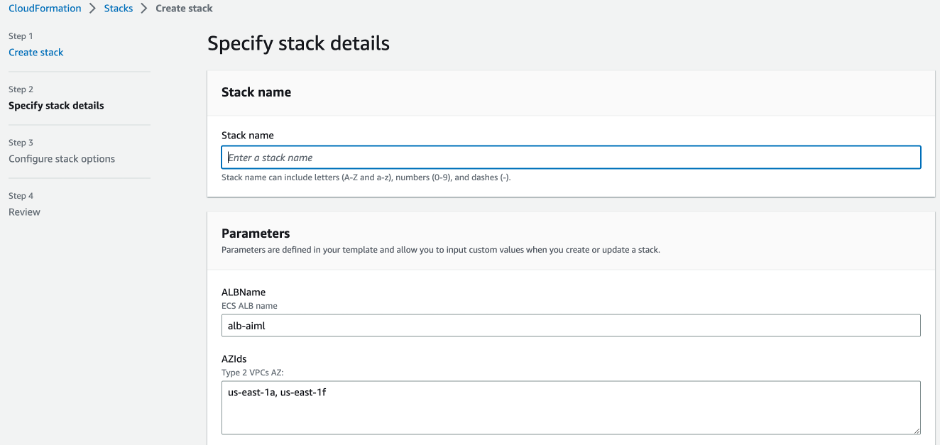Select the Review step in sidebar
Image resolution: width=941 pixels, height=445 pixels.
(24, 212)
